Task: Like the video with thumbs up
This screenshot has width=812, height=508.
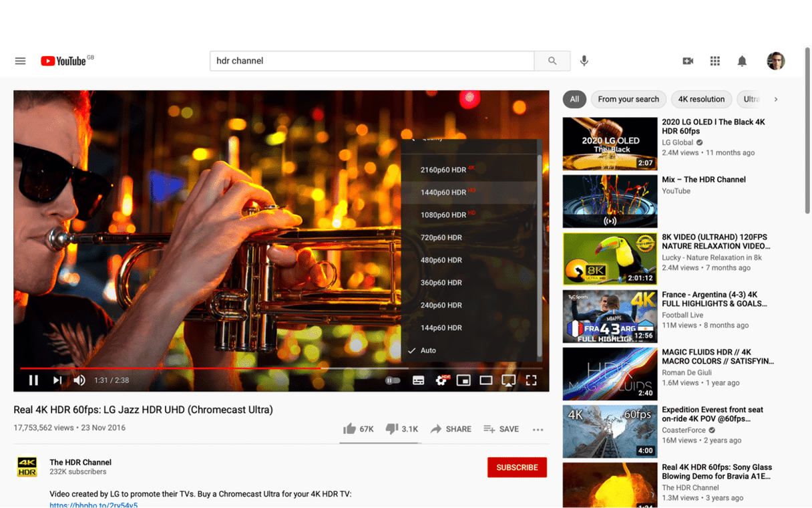Action: (x=358, y=429)
